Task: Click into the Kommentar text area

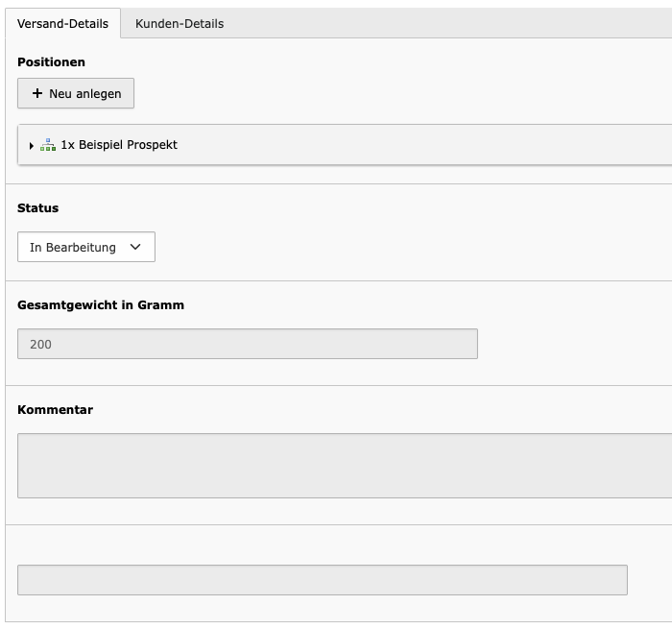Action: point(345,466)
